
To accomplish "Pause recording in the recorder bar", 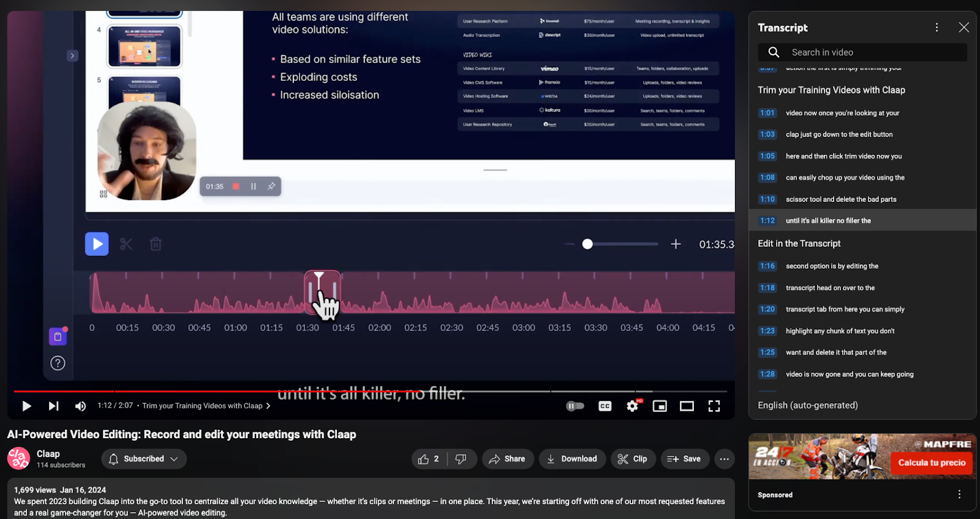I will pos(254,186).
